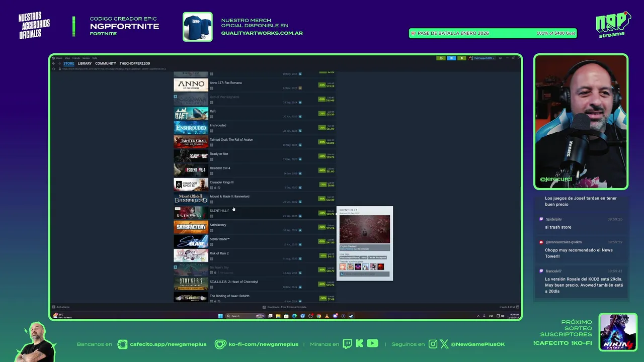
Task: Click the Psychological Horror tag in hover popup
Action: point(349,257)
